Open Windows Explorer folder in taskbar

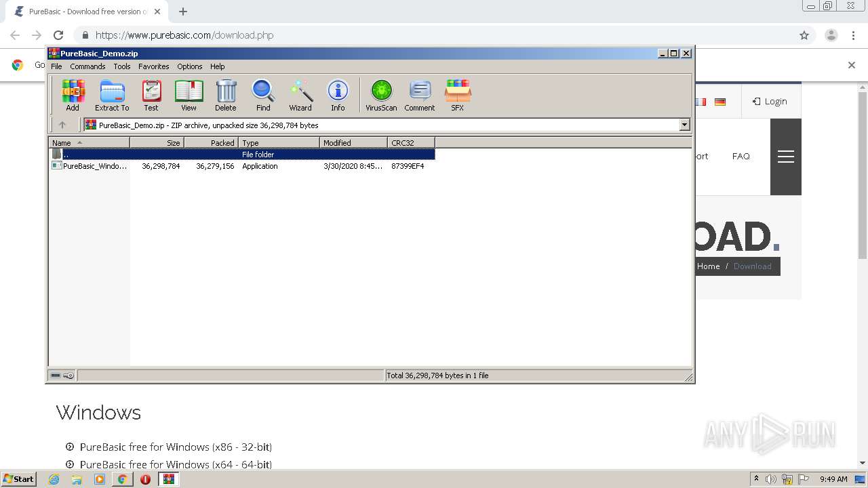(77, 479)
